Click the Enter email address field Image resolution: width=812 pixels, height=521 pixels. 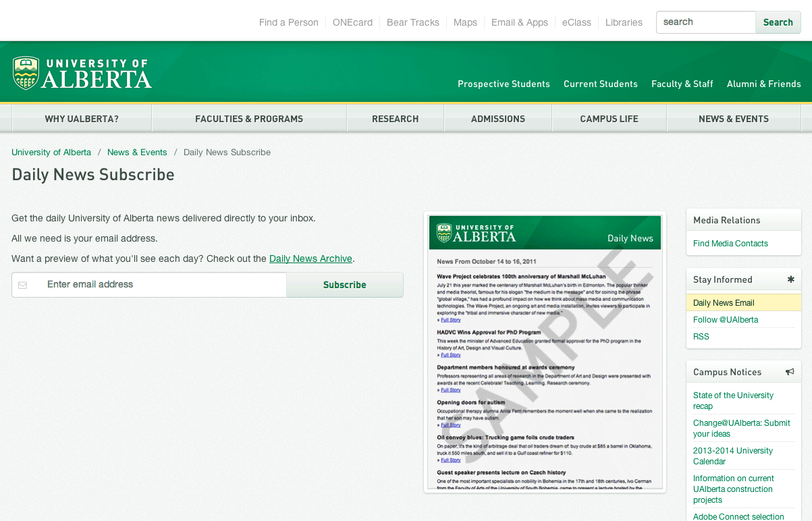(x=149, y=285)
